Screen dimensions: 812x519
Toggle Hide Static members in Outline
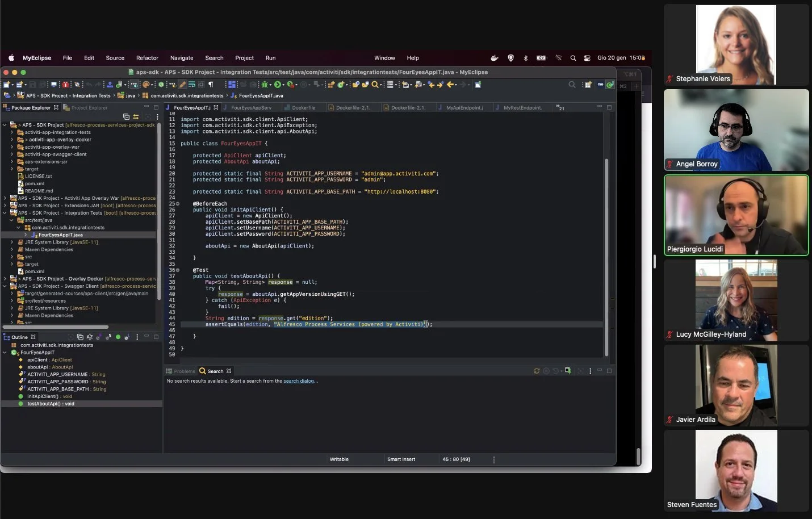(108, 337)
